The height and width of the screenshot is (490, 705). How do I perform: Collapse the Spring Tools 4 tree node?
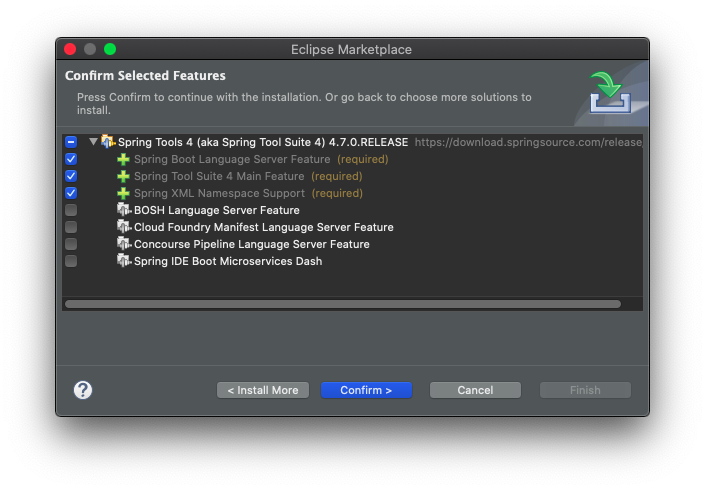93,142
